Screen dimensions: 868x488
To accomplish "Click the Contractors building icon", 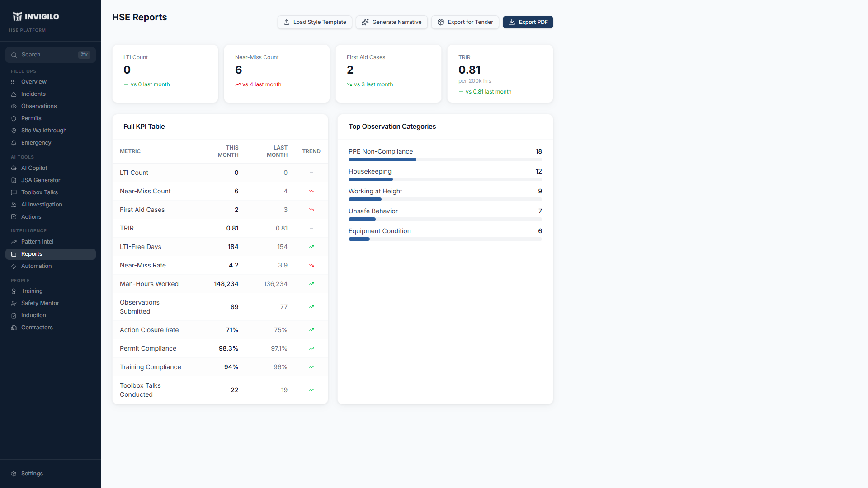I will click(x=14, y=328).
